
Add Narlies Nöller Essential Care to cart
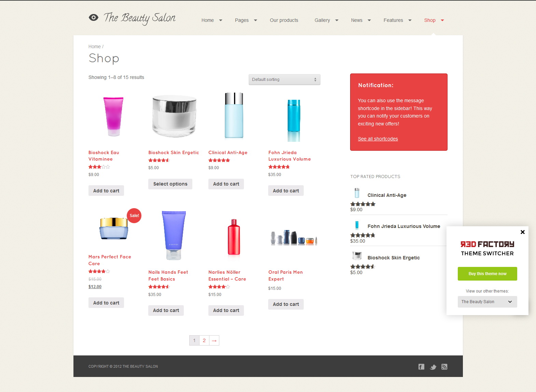[x=226, y=310]
